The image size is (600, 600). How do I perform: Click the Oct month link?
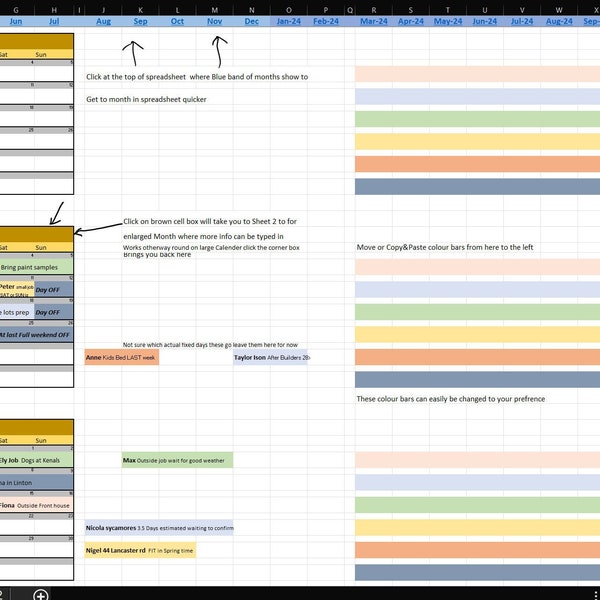pos(177,21)
